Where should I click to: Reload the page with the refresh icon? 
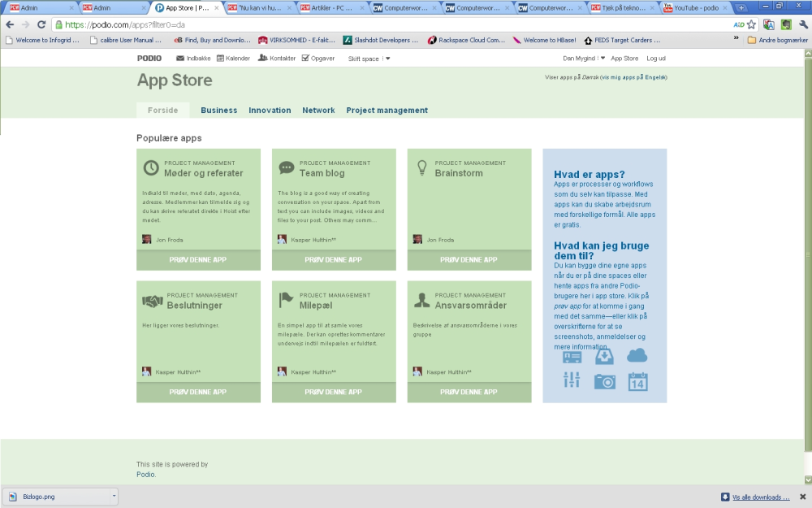(x=41, y=24)
